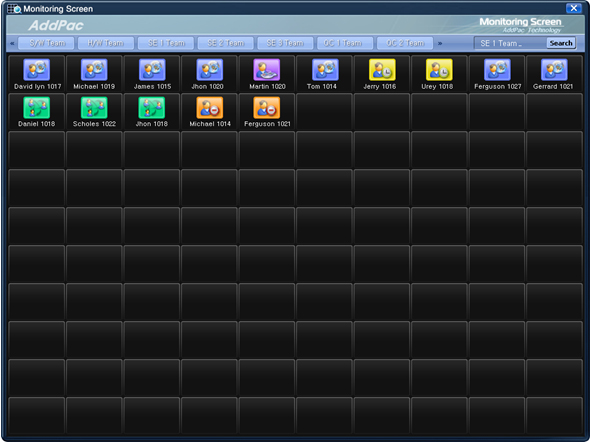Open the H/W Team tab
Viewport: 590px width, 442px height.
coord(106,43)
